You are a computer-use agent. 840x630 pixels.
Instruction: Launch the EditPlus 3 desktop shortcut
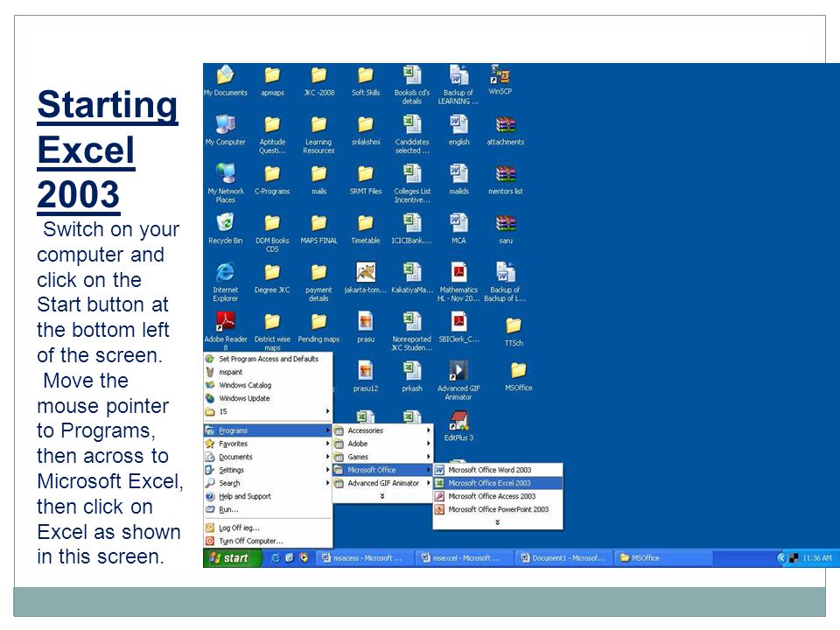point(458,425)
